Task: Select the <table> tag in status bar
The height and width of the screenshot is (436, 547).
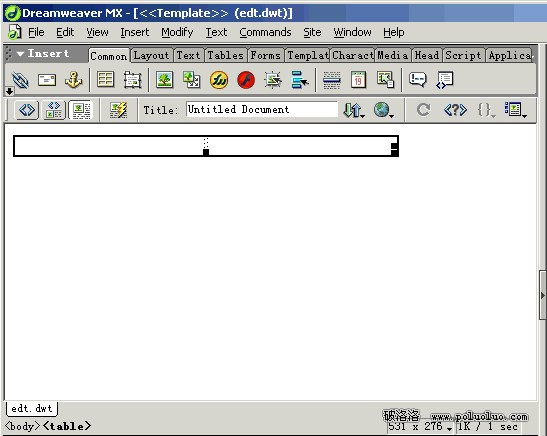Action: pyautogui.click(x=67, y=426)
